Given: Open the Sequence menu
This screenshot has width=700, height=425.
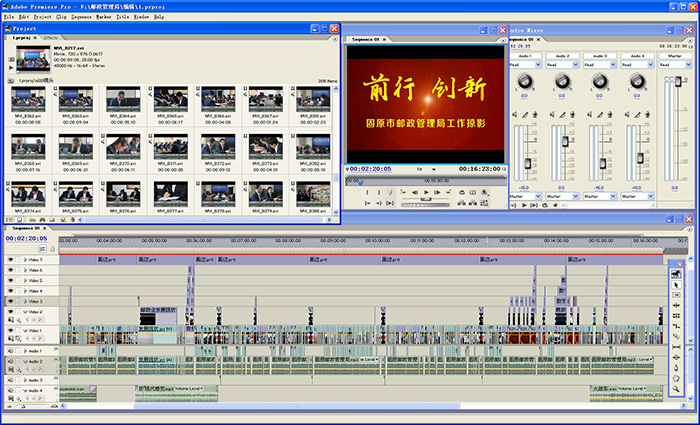Looking at the screenshot, I should click(x=77, y=17).
